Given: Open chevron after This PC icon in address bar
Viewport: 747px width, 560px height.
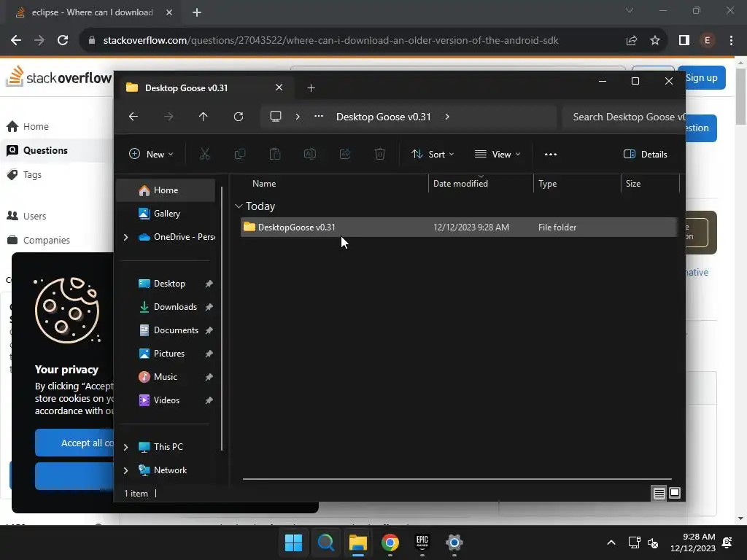Looking at the screenshot, I should pyautogui.click(x=298, y=117).
